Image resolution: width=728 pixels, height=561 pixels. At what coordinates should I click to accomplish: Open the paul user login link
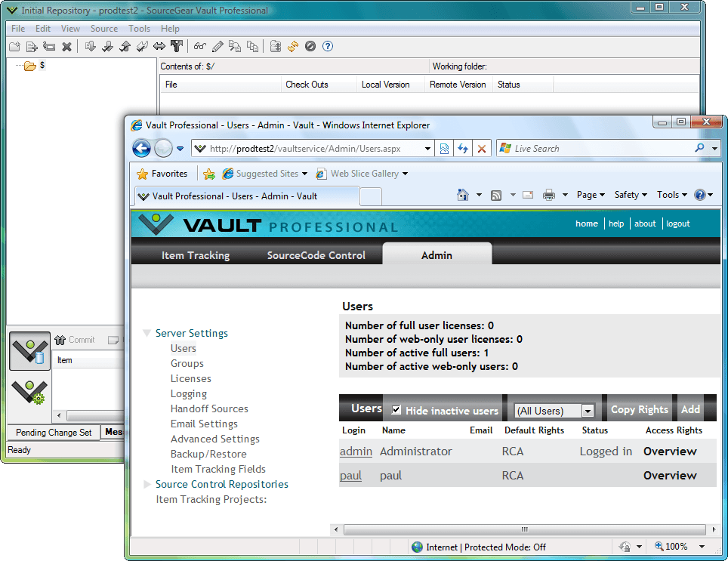[x=350, y=476]
